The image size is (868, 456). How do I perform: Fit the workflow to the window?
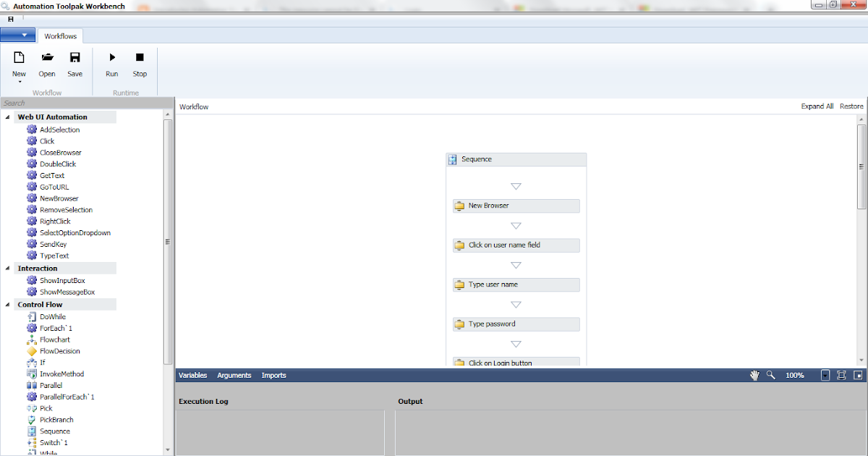[841, 375]
